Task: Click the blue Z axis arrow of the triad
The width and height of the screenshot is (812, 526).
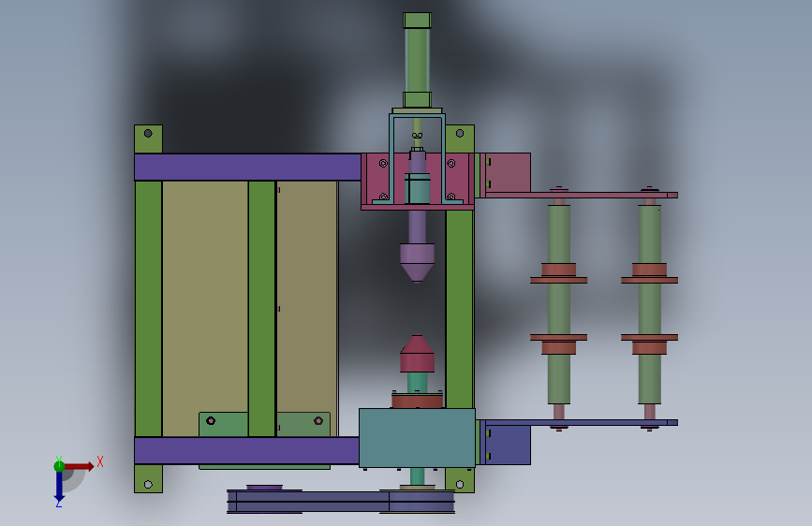Action: tap(59, 487)
